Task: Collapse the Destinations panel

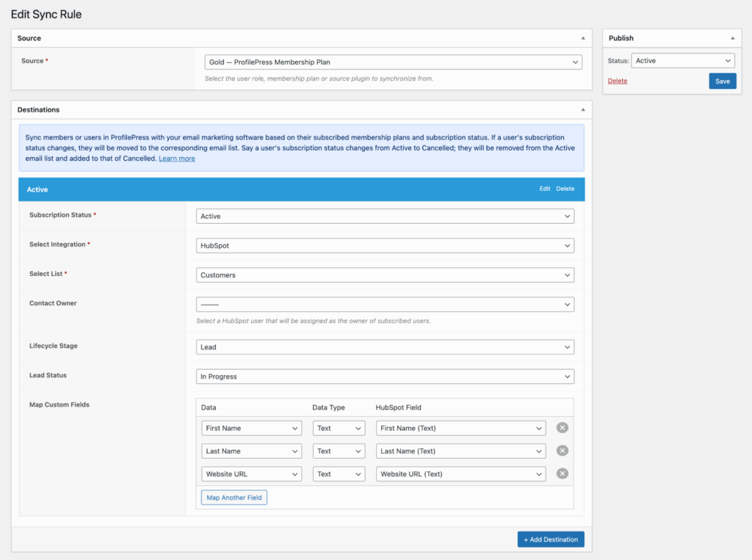Action: 584,109
